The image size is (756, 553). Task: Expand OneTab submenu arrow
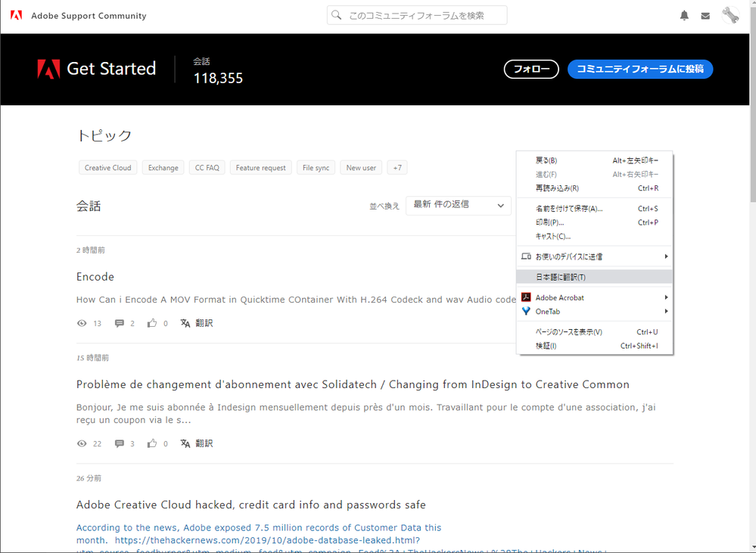pyautogui.click(x=666, y=312)
